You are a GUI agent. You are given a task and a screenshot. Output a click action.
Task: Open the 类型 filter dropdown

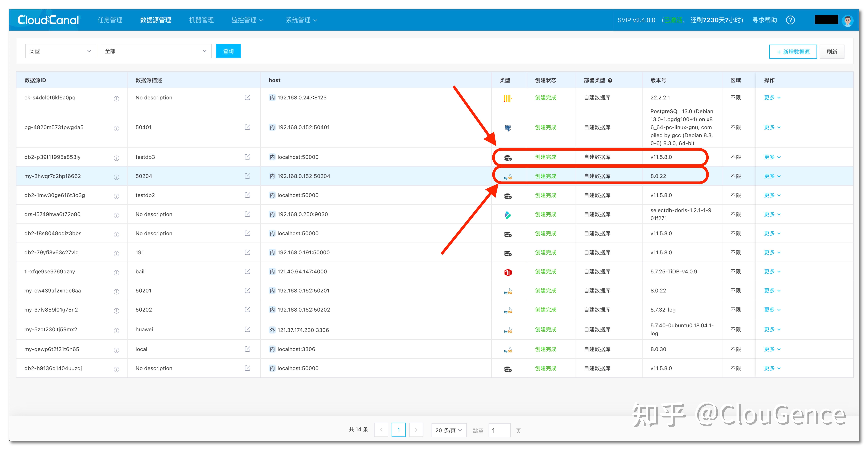click(61, 51)
